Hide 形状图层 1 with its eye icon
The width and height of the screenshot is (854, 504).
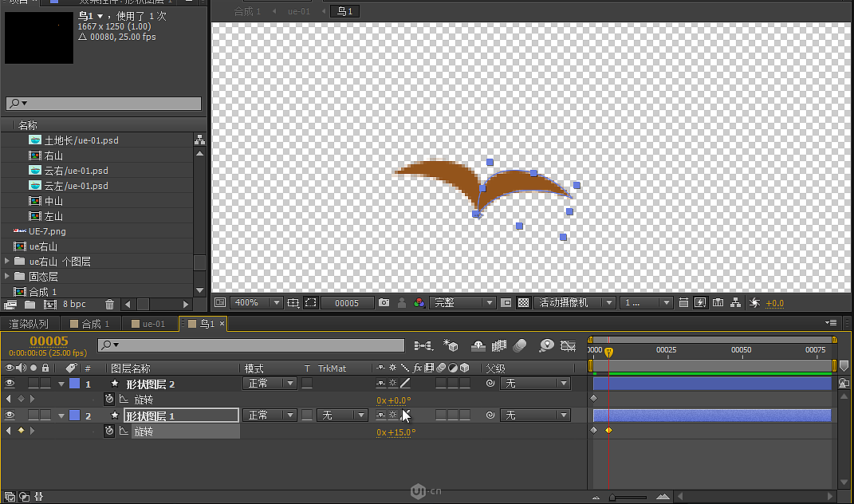point(10,415)
